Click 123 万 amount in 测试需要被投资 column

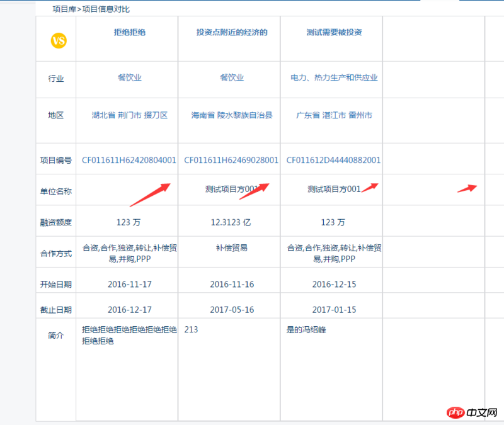[333, 222]
